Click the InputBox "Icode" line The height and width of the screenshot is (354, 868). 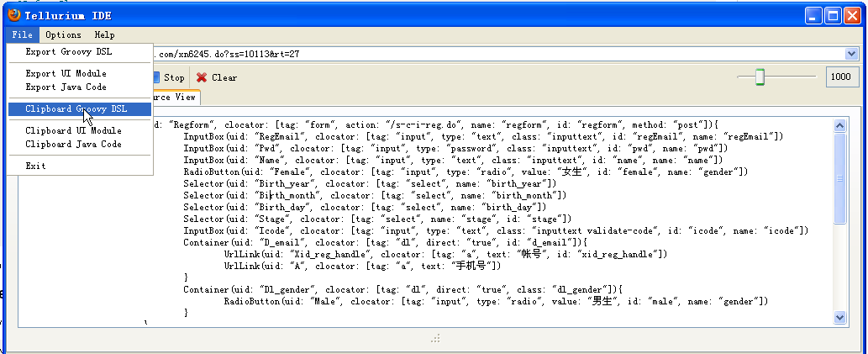click(x=496, y=230)
